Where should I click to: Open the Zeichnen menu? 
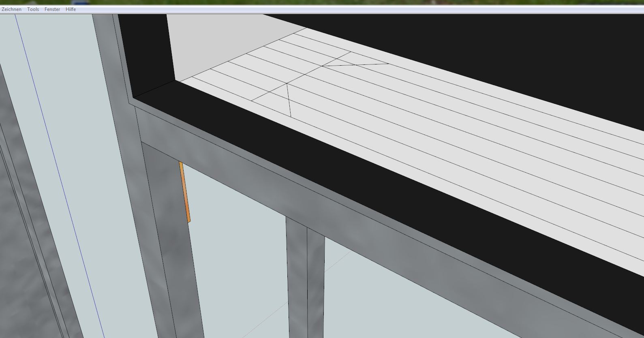point(11,9)
